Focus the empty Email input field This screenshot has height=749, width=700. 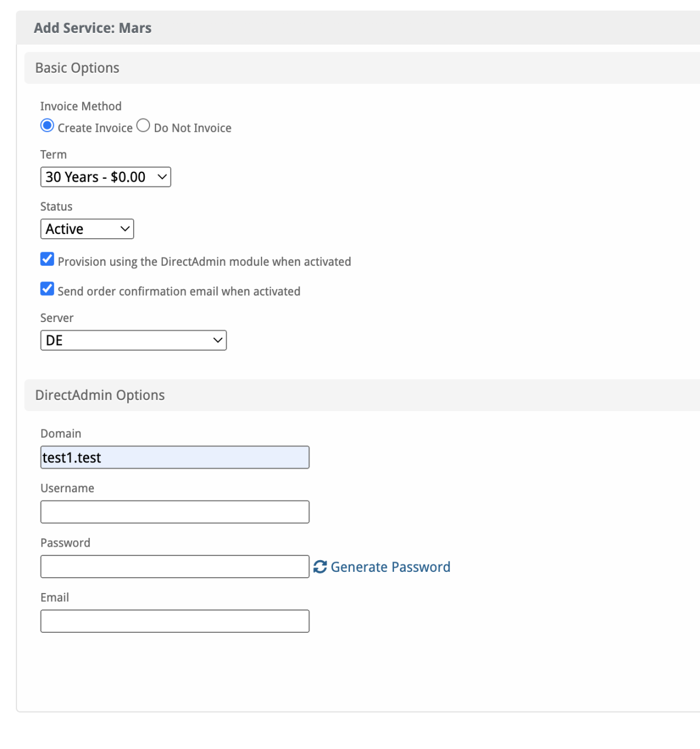click(x=175, y=621)
